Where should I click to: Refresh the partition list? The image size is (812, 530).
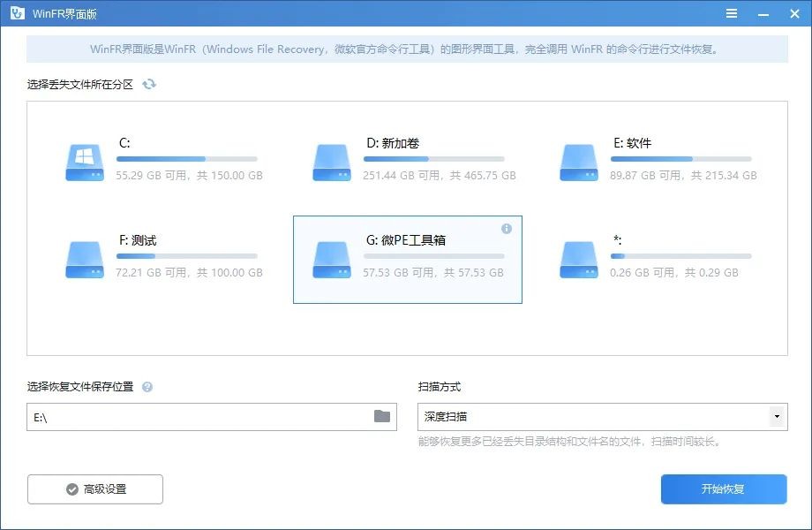coord(149,84)
